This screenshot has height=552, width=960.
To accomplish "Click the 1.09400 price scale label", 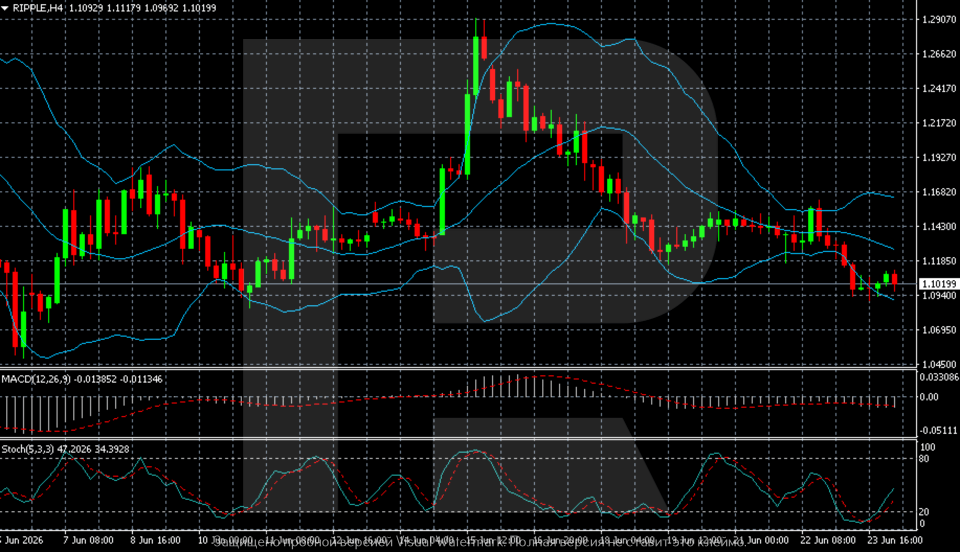I will pyautogui.click(x=939, y=296).
